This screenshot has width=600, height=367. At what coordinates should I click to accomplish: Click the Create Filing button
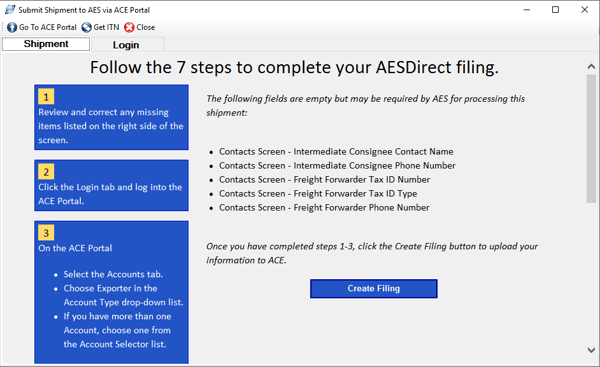tap(374, 289)
